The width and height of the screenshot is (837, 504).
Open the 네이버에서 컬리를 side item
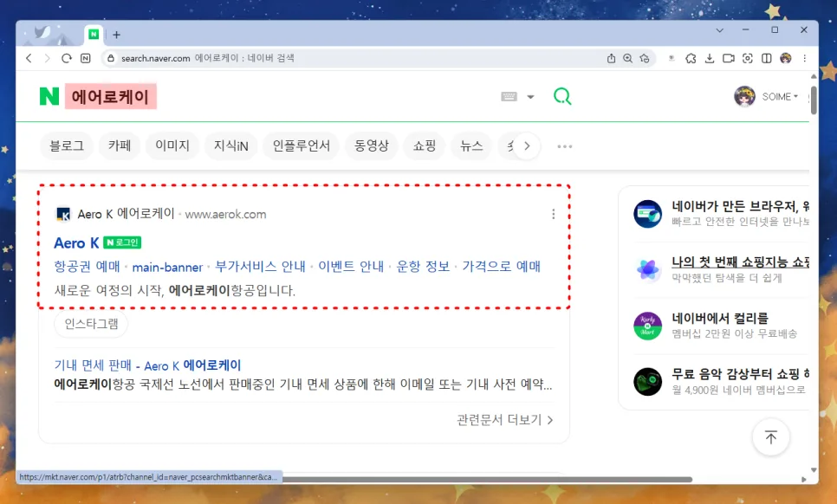click(x=721, y=326)
